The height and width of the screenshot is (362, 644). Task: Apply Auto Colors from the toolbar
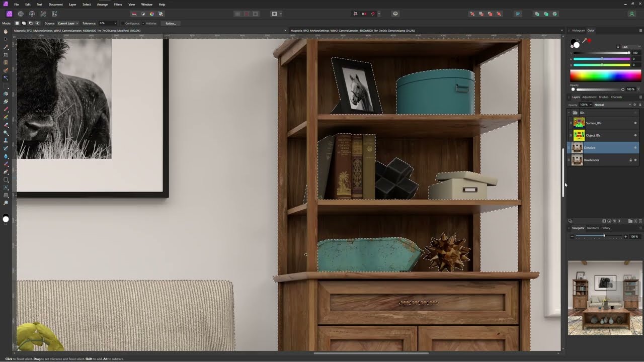click(x=151, y=14)
